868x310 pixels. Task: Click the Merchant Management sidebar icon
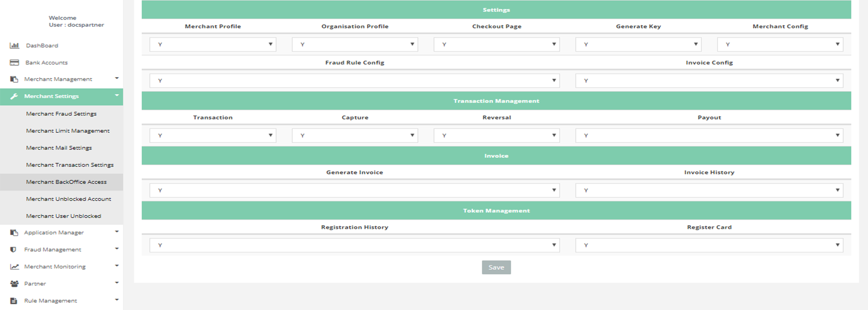(15, 79)
